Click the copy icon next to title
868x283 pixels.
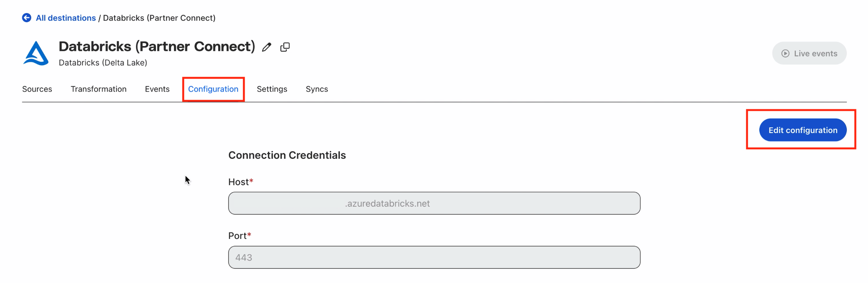pyautogui.click(x=285, y=47)
